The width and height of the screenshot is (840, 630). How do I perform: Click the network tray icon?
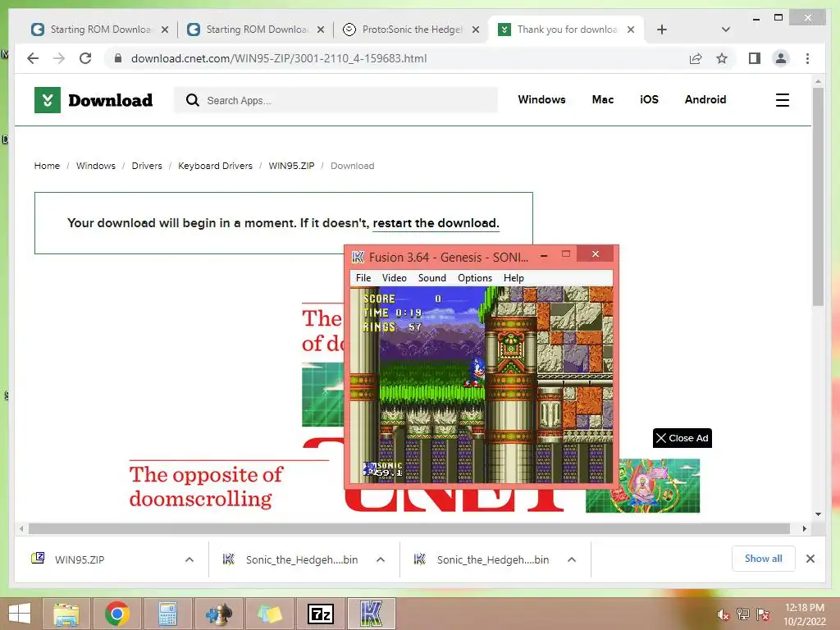point(743,614)
